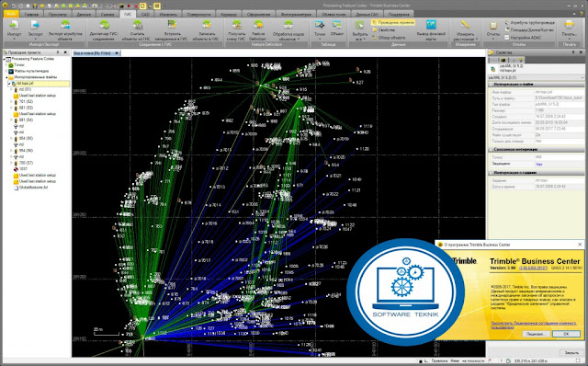Click the Close button in Properties panel

pyautogui.click(x=571, y=352)
